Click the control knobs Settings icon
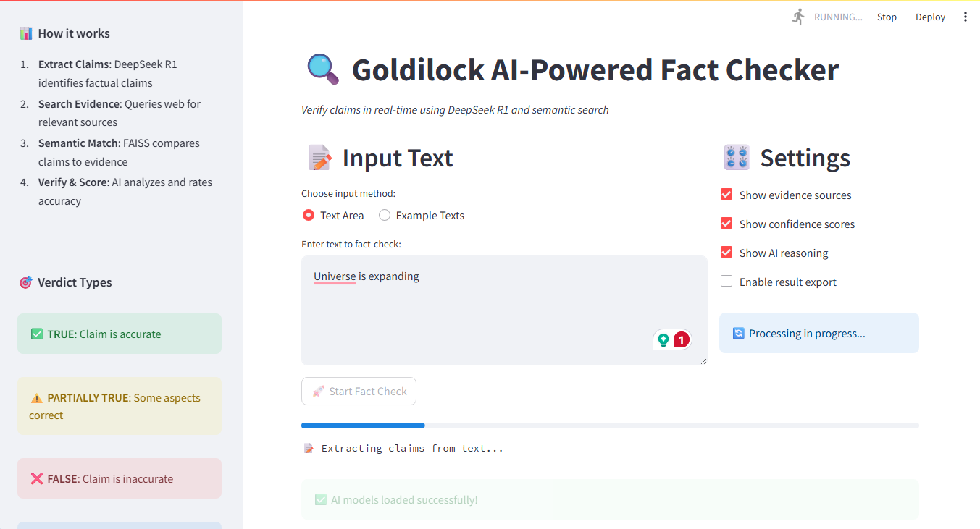980x529 pixels. click(737, 158)
